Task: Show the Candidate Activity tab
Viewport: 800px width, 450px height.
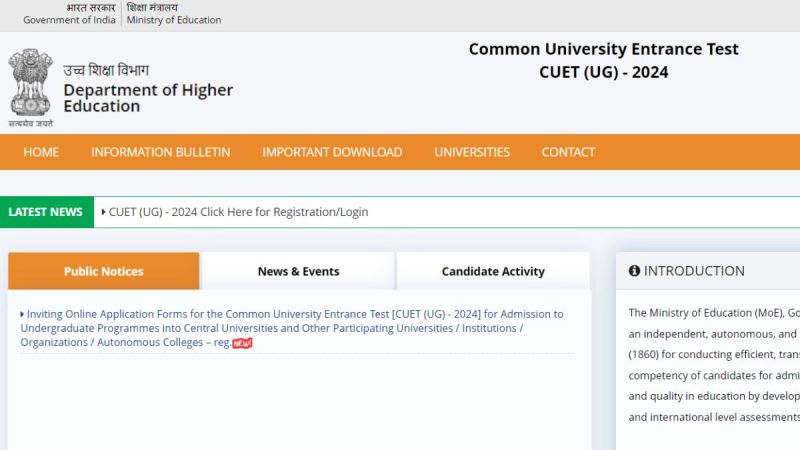Action: point(493,271)
